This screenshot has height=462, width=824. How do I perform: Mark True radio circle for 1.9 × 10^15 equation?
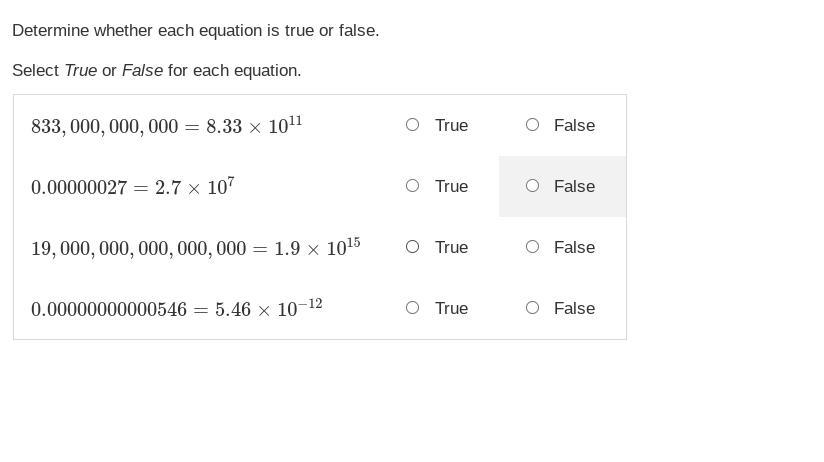pos(413,247)
